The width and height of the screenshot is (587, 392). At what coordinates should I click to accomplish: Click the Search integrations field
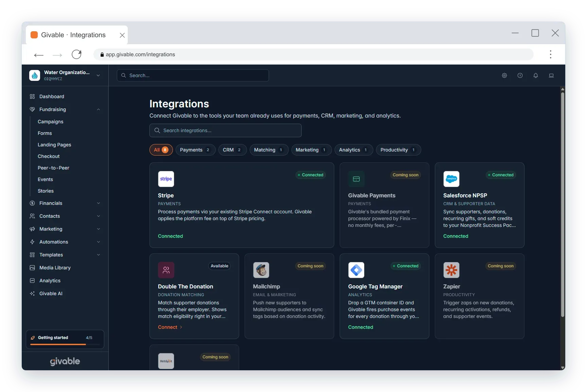point(225,130)
